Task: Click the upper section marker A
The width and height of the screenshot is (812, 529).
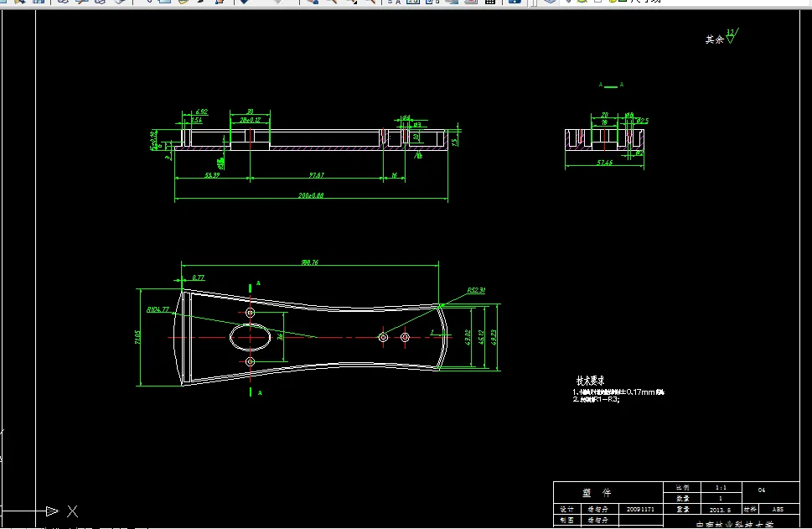Action: click(x=258, y=283)
